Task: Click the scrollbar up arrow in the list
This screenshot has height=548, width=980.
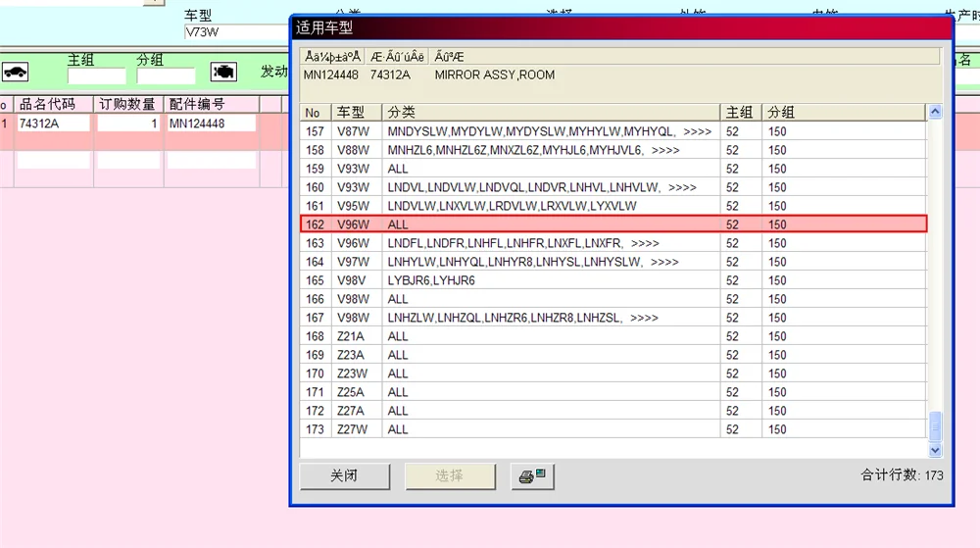Action: click(935, 112)
